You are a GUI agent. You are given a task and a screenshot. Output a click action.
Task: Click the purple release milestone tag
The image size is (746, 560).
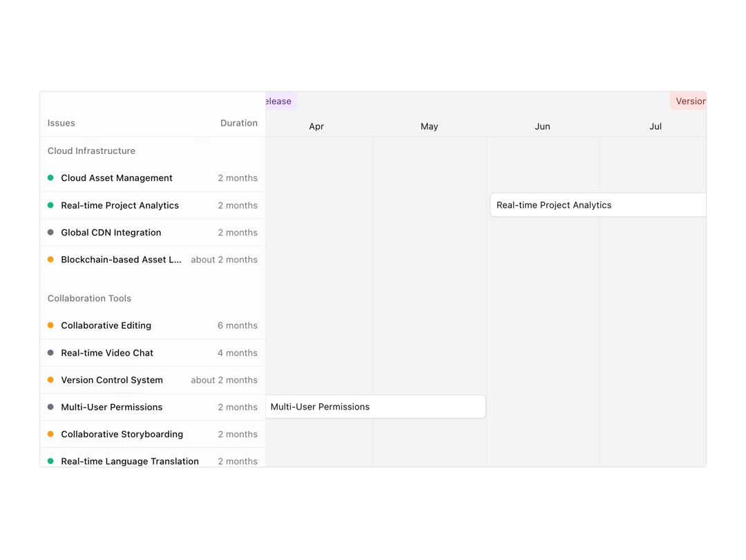point(280,101)
